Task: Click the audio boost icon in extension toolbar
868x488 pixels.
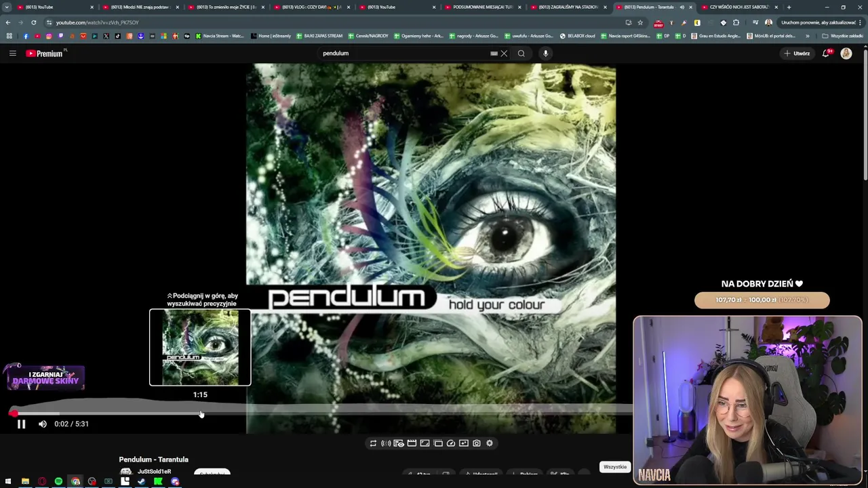Action: coord(386,443)
